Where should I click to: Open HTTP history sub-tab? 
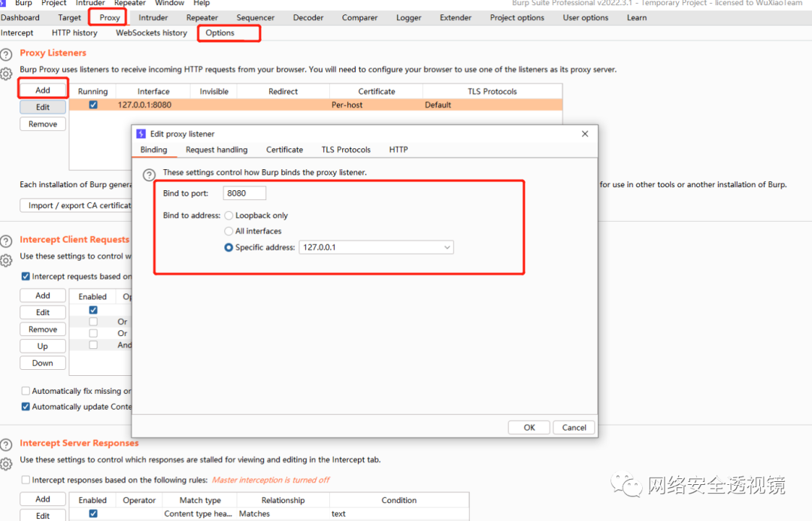(x=74, y=32)
